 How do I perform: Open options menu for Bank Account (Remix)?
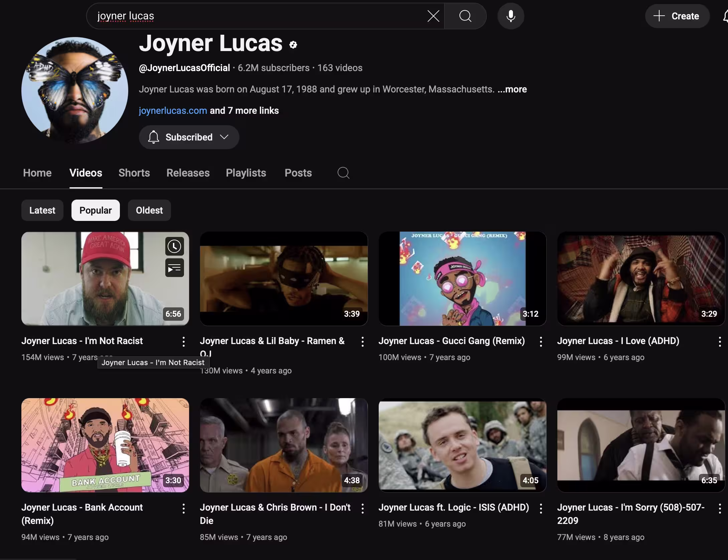coord(183,508)
